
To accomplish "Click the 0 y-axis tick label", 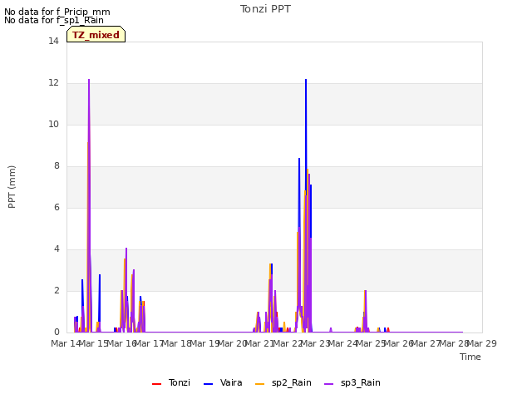I will pos(57,332).
